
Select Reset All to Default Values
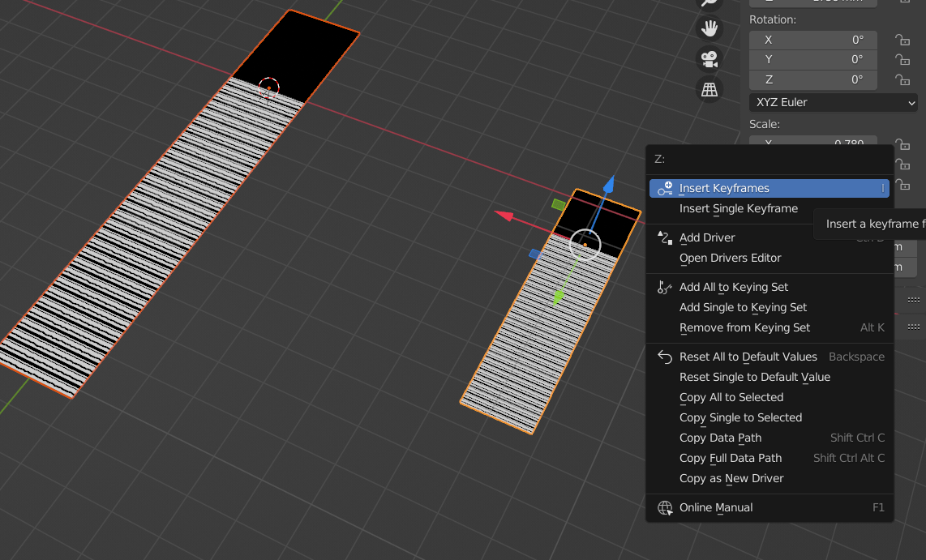tap(748, 357)
